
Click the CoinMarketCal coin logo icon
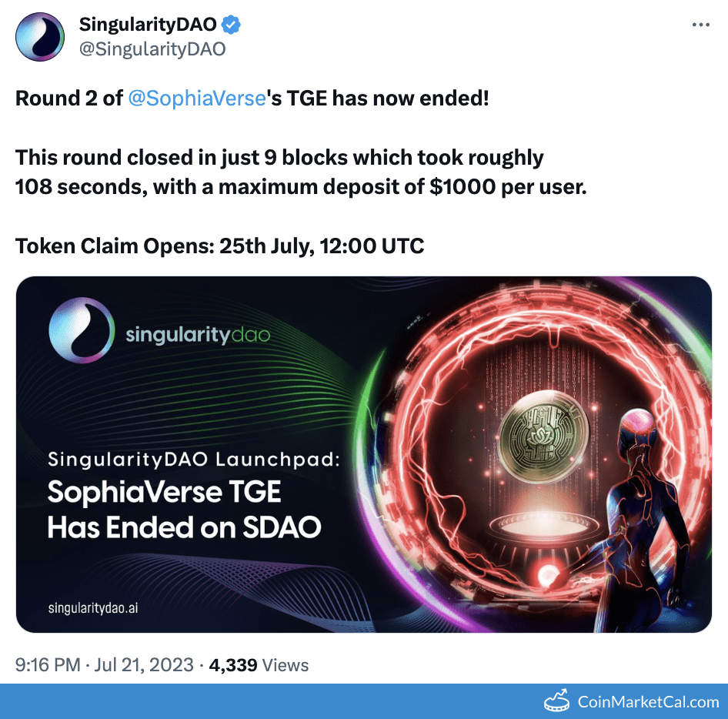(x=556, y=701)
